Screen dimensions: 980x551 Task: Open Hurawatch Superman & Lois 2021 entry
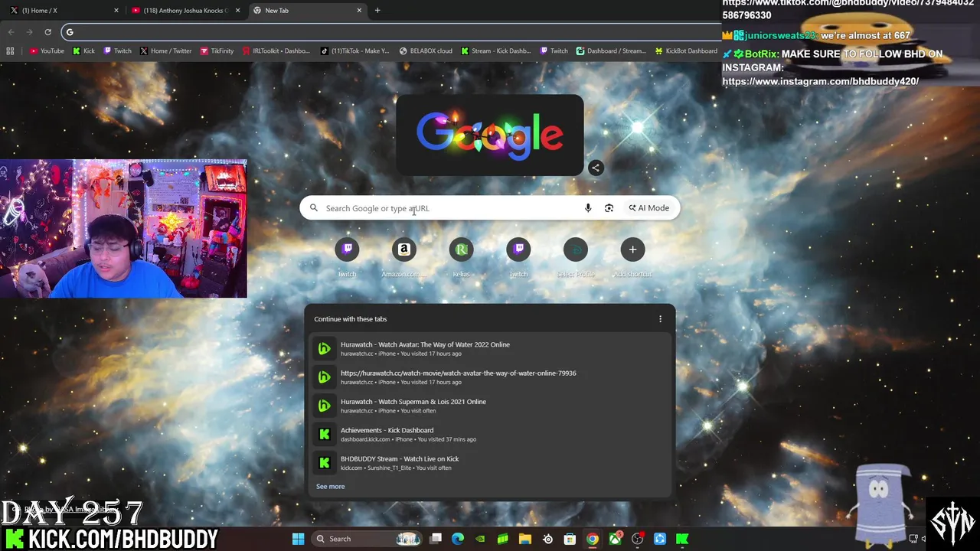[490, 406]
